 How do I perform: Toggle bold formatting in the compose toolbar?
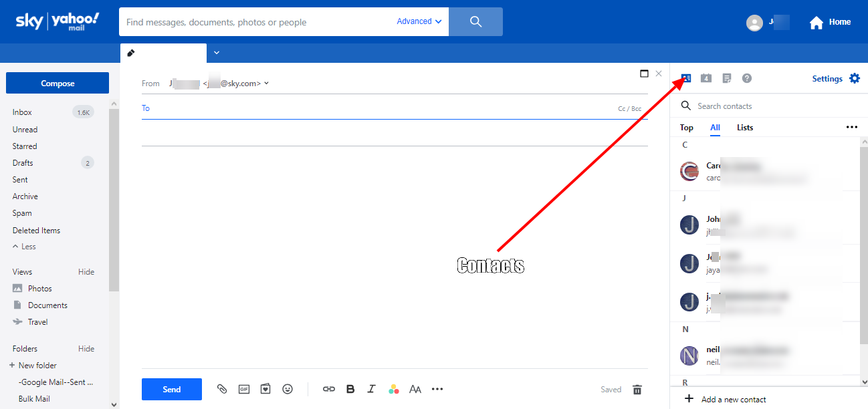[350, 389]
